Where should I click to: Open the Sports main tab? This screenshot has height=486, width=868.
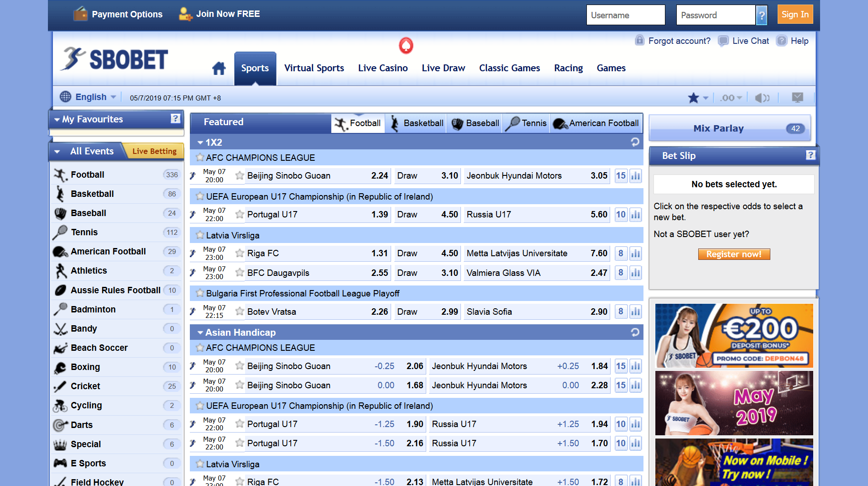[x=255, y=69]
